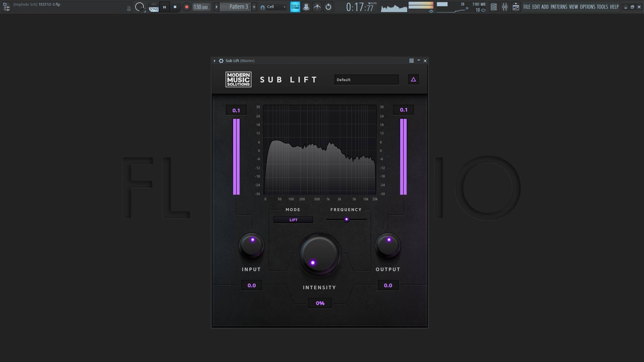Click the OUTPUT 0.0 value field
The width and height of the screenshot is (644, 362).
pos(388,286)
